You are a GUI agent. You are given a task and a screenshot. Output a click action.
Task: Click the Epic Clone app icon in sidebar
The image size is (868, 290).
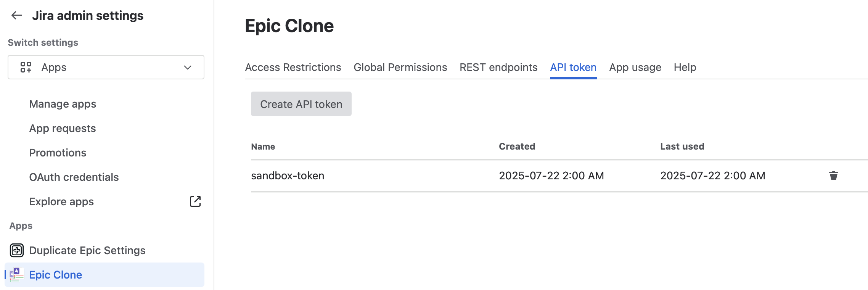point(17,275)
